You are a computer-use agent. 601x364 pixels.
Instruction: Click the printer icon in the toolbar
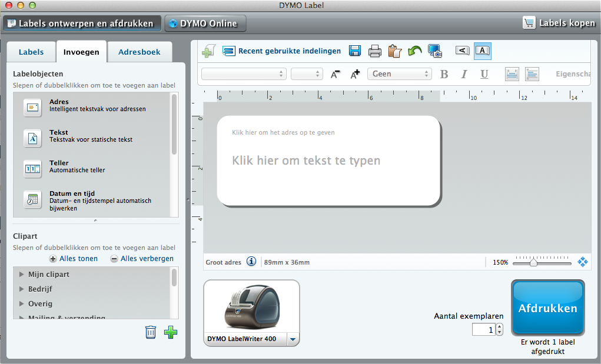[375, 51]
